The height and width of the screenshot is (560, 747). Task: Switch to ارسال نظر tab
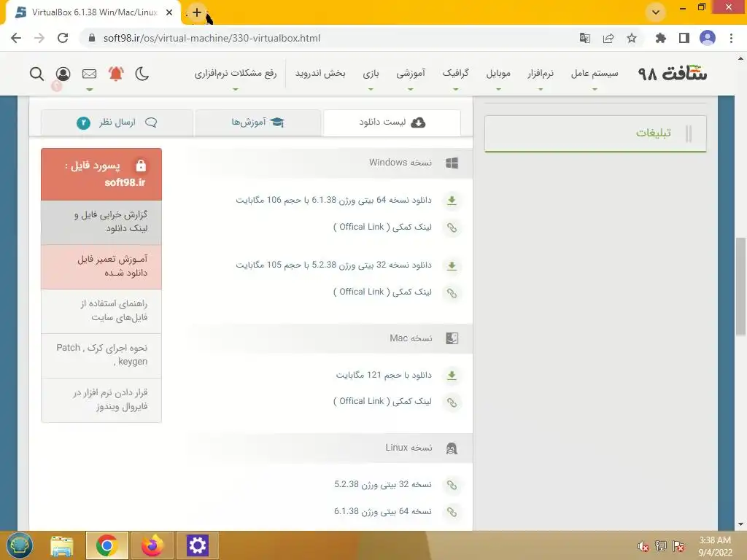point(117,122)
